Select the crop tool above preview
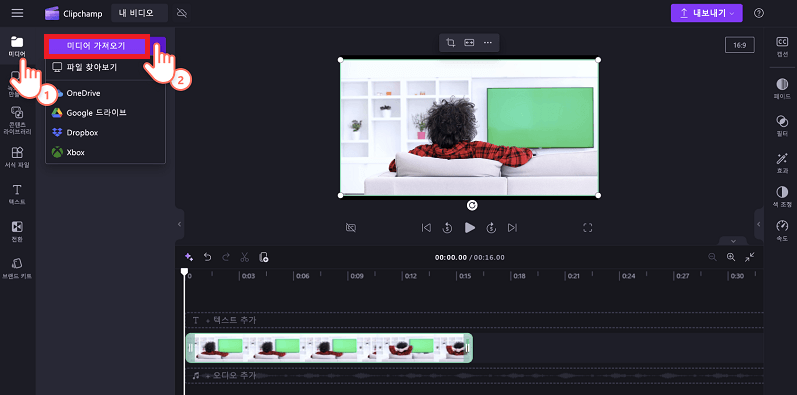 pos(450,43)
